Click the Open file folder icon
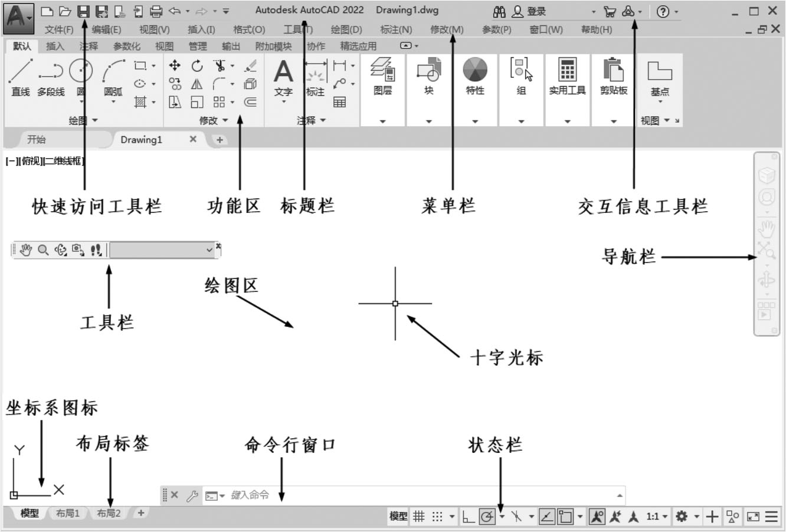Screen dimensions: 786x532 (x=64, y=11)
